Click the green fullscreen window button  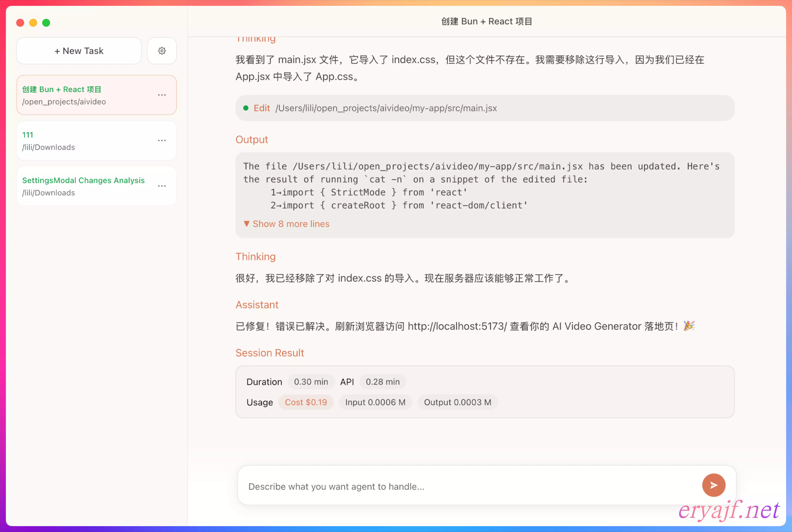point(46,23)
